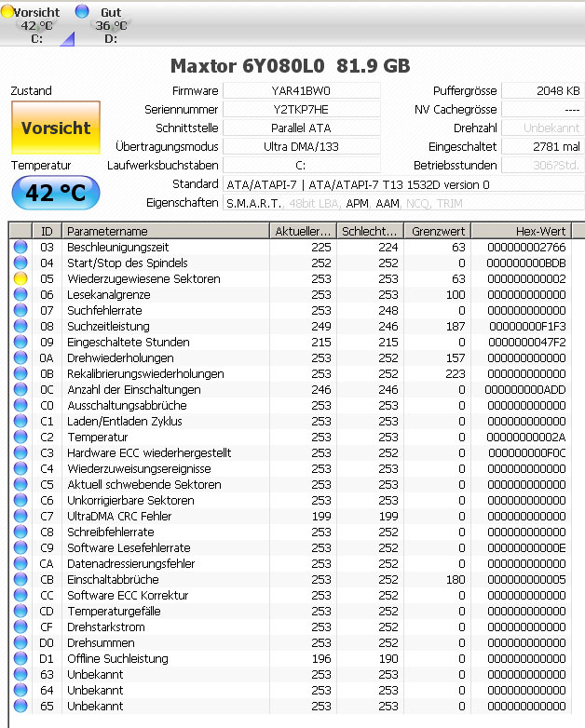The image size is (585, 728).
Task: Click the Firmware field YAR41BW0
Action: pyautogui.click(x=302, y=90)
